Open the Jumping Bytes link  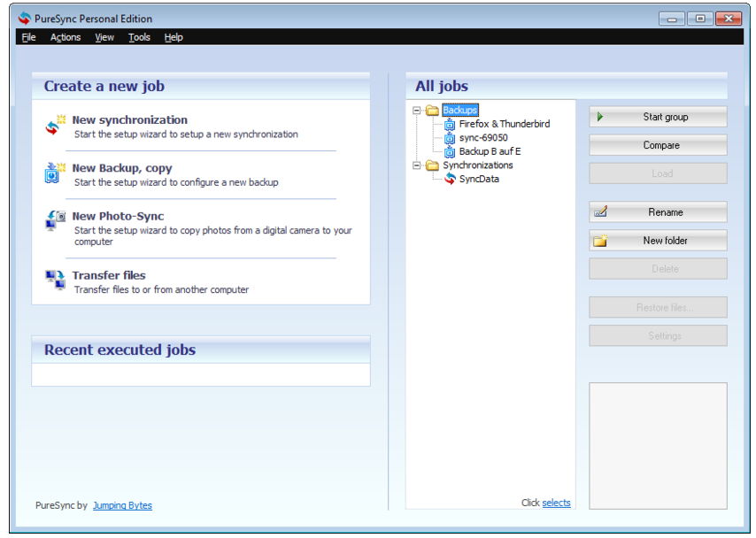[x=122, y=505]
